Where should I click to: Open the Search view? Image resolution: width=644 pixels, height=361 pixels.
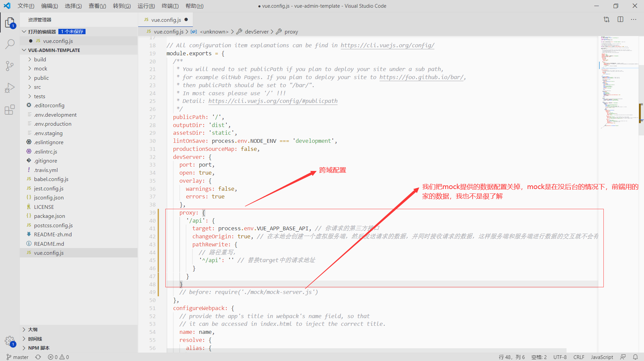point(10,44)
